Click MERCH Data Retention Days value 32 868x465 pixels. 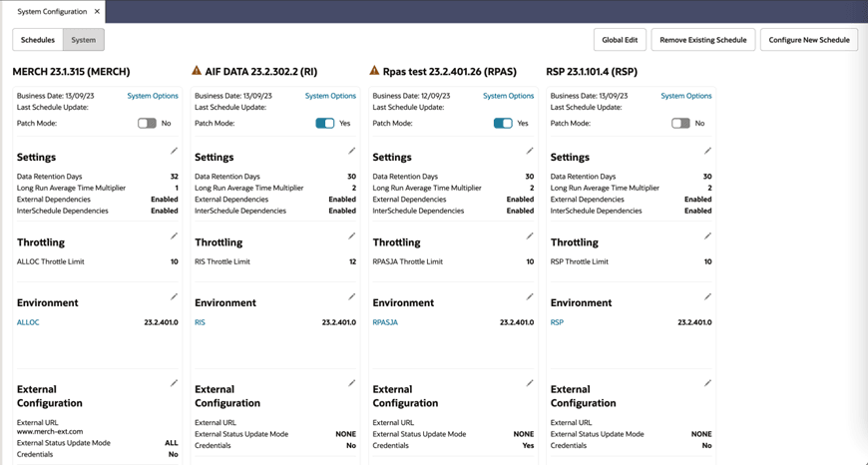(175, 177)
